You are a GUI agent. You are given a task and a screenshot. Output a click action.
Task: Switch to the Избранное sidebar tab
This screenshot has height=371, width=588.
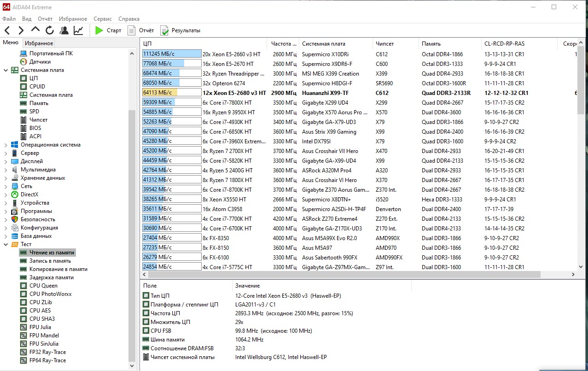click(39, 43)
